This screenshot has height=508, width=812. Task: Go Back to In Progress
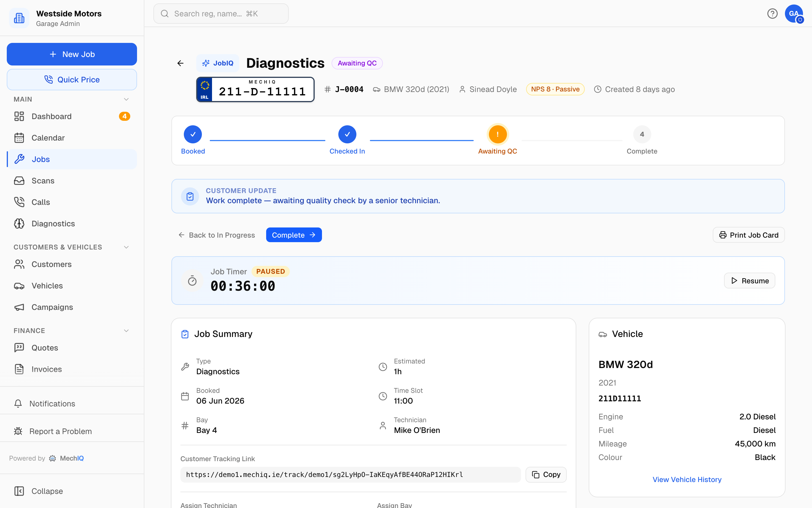[x=217, y=235]
